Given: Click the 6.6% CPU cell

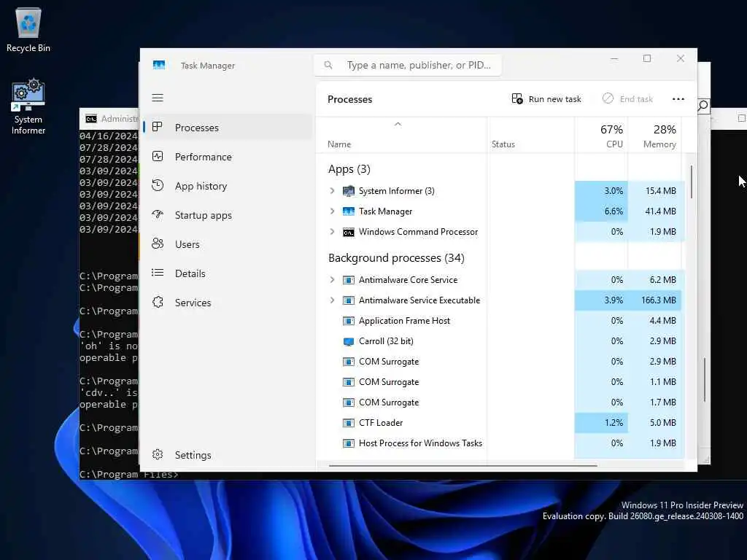Looking at the screenshot, I should (x=601, y=211).
